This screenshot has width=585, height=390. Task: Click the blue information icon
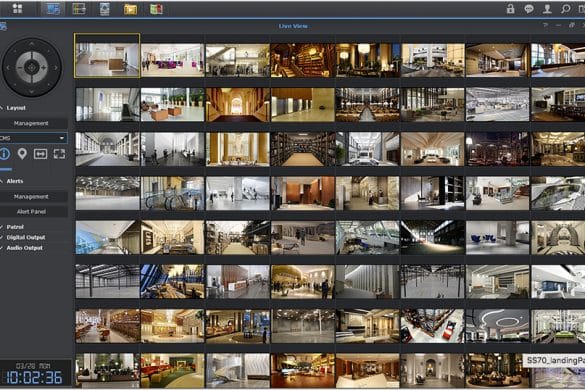click(4, 154)
